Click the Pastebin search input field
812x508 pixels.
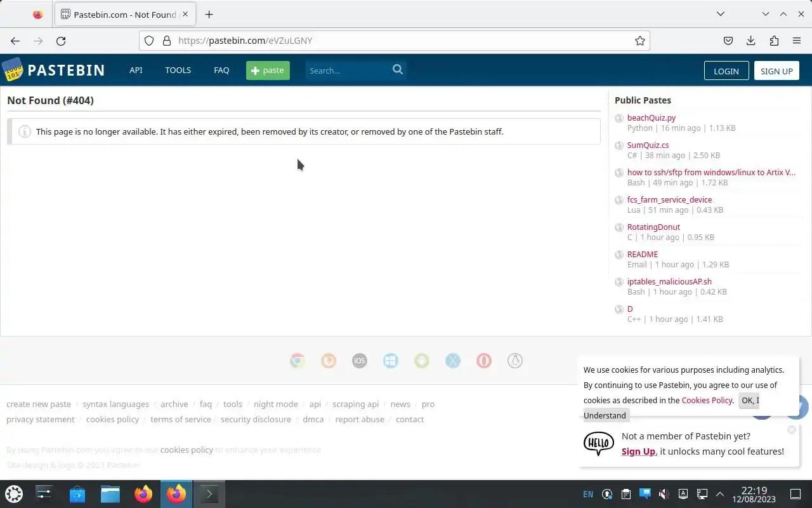click(x=347, y=70)
